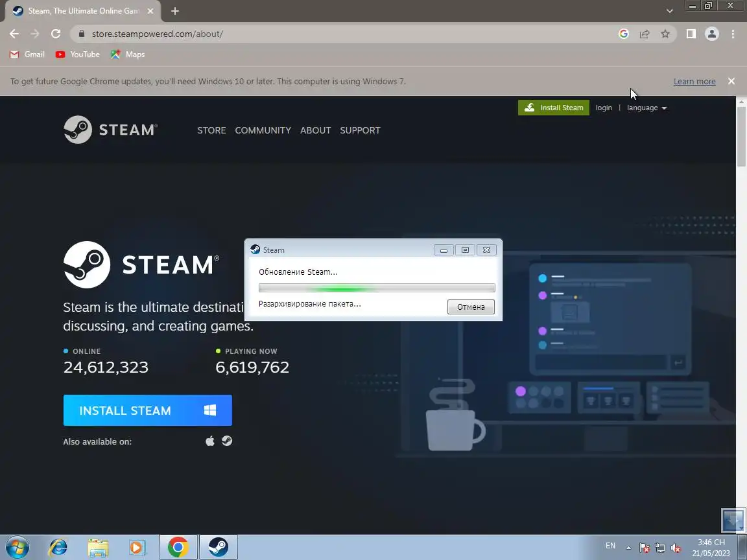Click the Learn more link
The width and height of the screenshot is (747, 560).
694,82
